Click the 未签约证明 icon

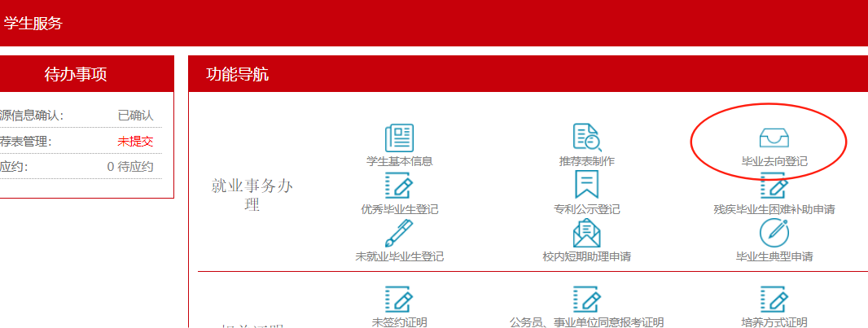pos(399,298)
